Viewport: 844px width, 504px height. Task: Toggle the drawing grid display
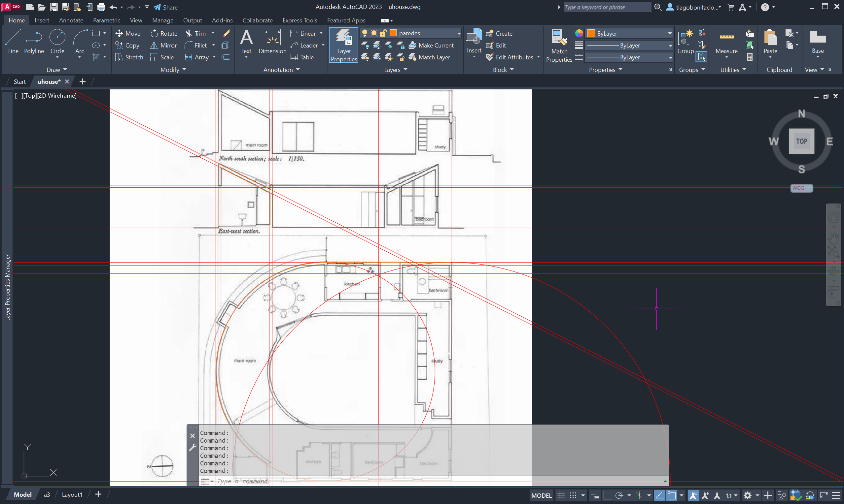(x=561, y=495)
